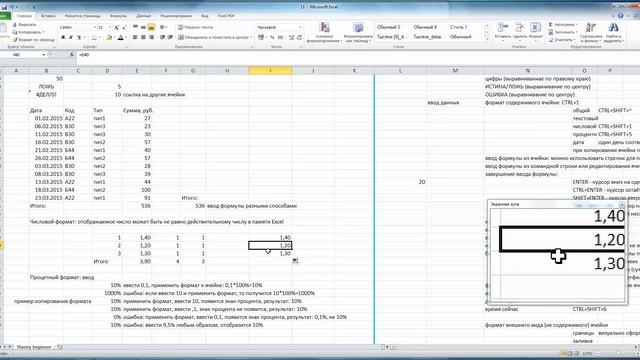Align text to middle vertically
This screenshot has height=360, width=640.
(x=143, y=27)
